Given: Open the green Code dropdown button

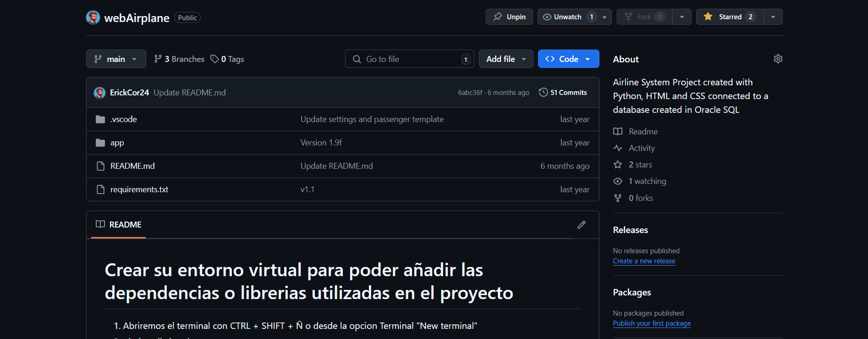Looking at the screenshot, I should click(x=568, y=59).
